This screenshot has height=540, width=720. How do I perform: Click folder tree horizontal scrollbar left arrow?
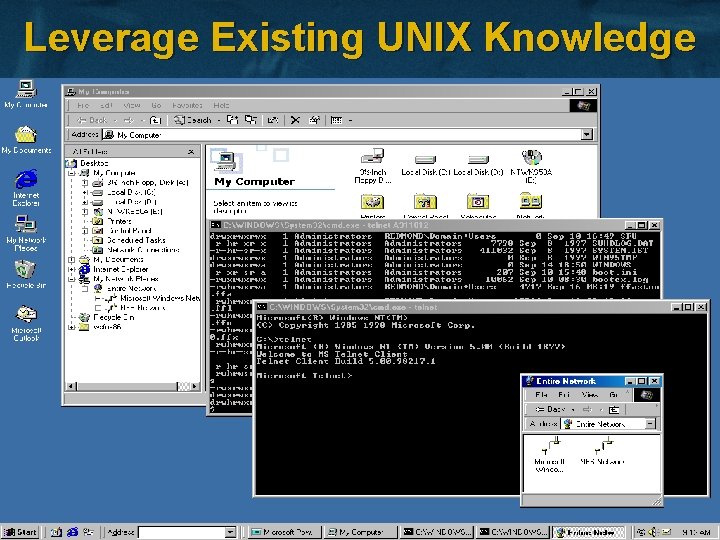(71, 387)
